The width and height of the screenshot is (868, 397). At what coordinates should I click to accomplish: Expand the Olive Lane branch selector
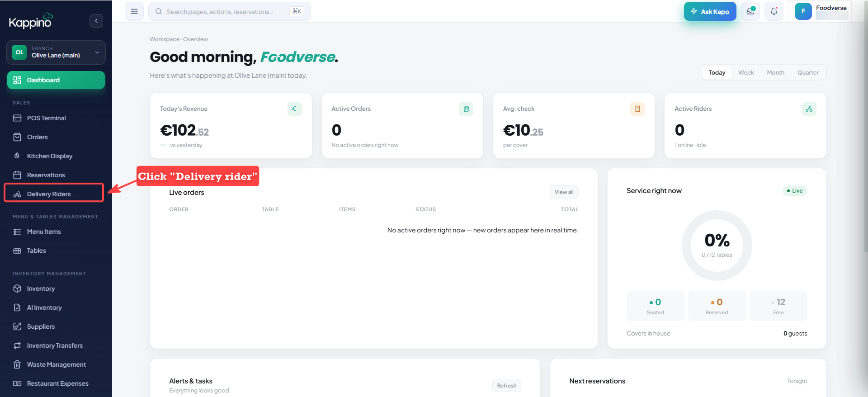pos(56,52)
